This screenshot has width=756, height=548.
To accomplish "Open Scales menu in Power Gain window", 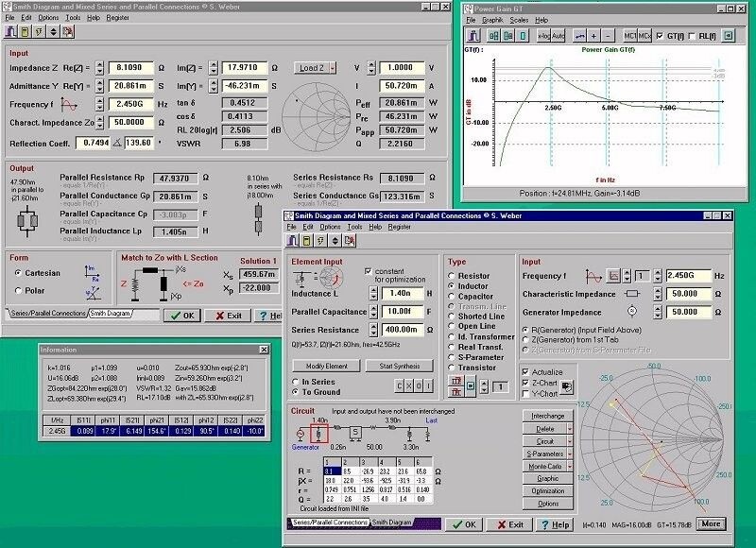I will [x=519, y=20].
